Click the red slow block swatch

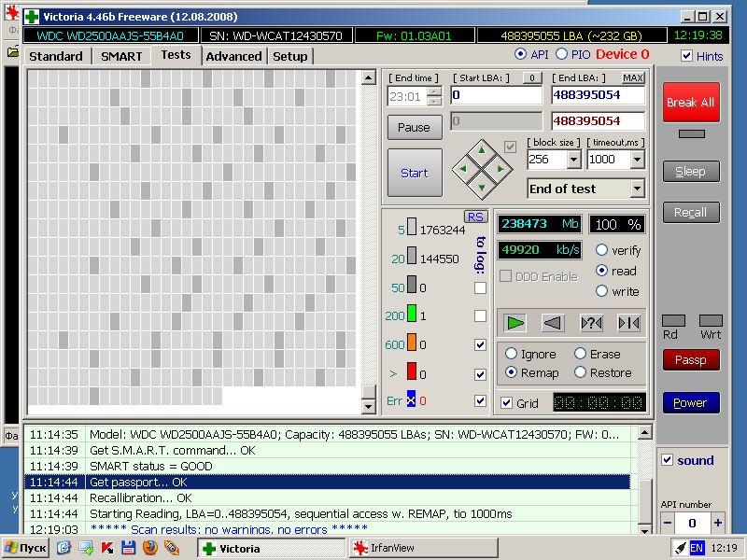tap(412, 371)
